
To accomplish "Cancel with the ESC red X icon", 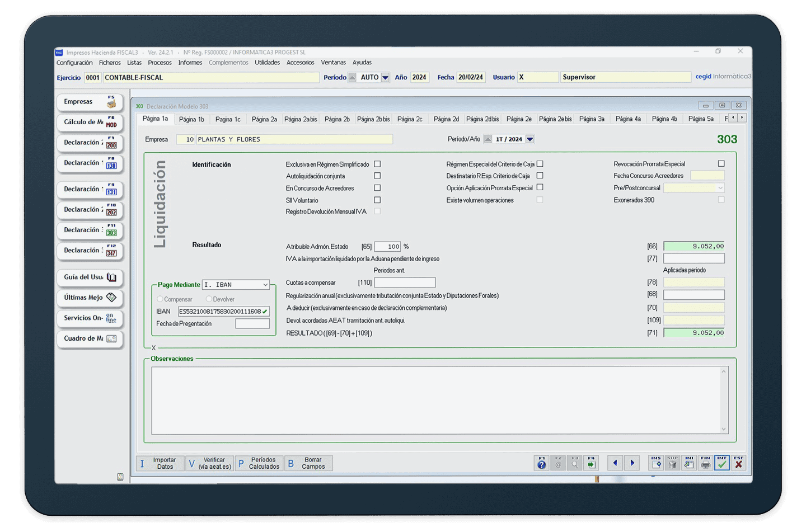I will point(739,463).
